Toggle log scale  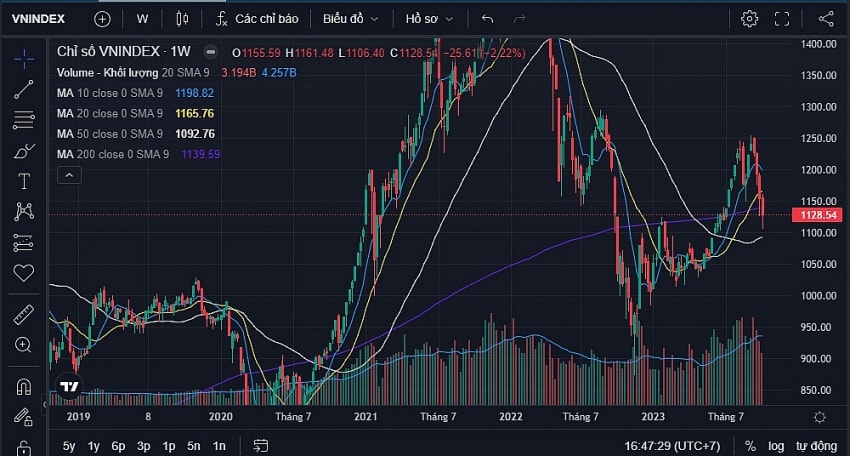click(x=776, y=446)
